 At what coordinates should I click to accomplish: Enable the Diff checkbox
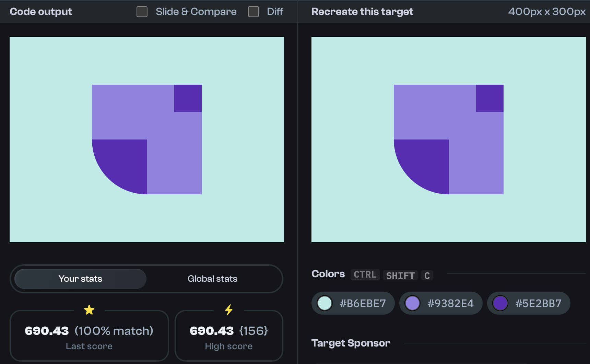pyautogui.click(x=253, y=12)
